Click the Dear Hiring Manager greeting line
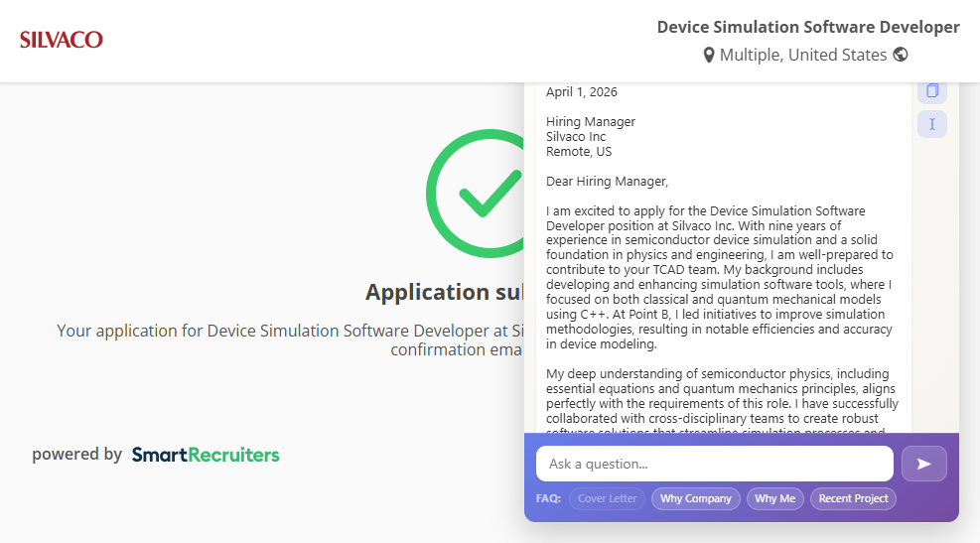The width and height of the screenshot is (980, 543). 607,182
